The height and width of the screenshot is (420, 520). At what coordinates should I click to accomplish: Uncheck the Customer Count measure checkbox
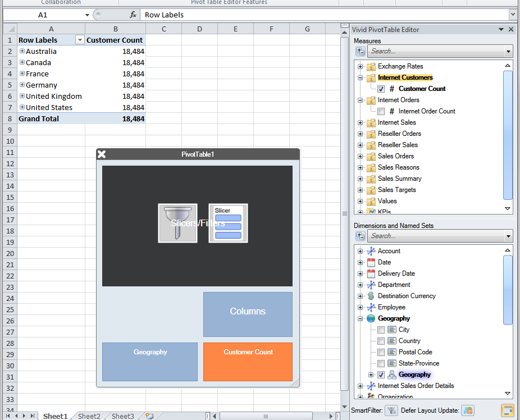tap(381, 89)
